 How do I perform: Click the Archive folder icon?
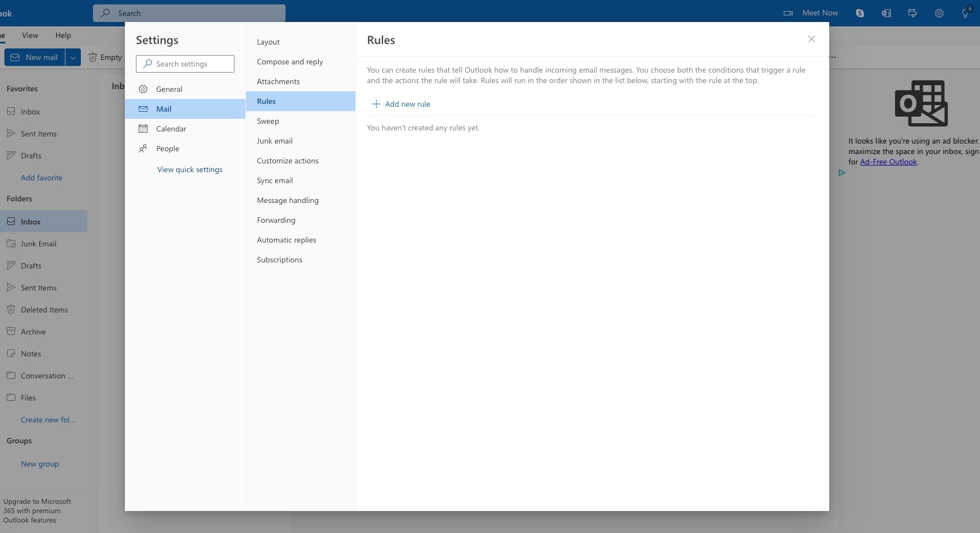11,332
